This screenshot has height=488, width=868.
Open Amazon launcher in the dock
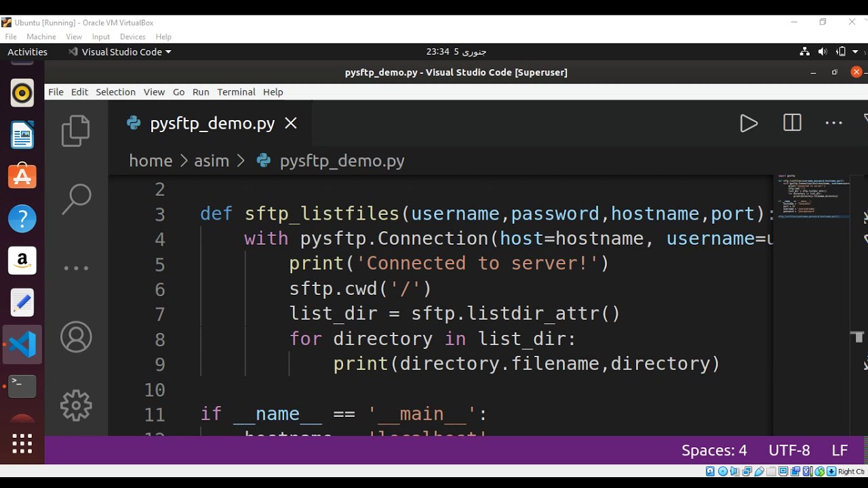click(22, 260)
